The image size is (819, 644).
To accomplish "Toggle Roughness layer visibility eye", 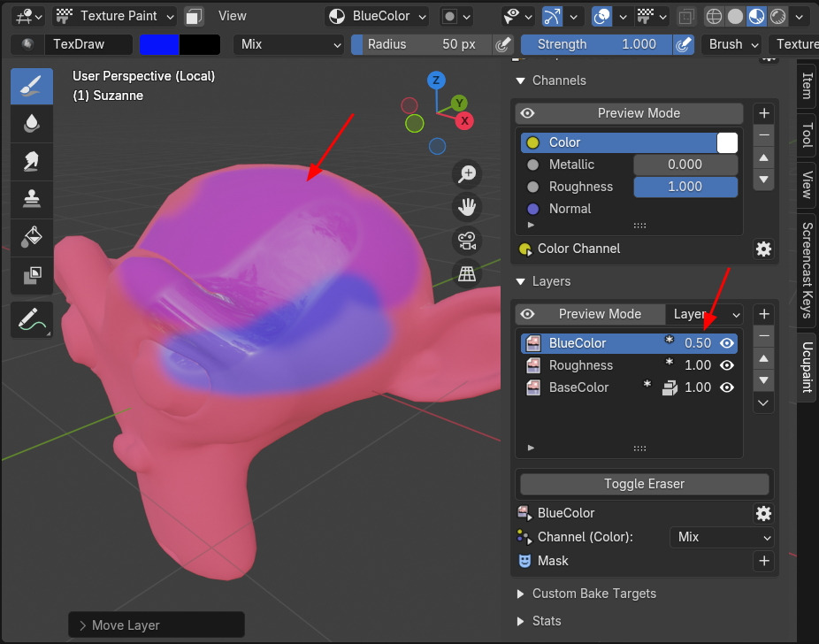I will 727,365.
